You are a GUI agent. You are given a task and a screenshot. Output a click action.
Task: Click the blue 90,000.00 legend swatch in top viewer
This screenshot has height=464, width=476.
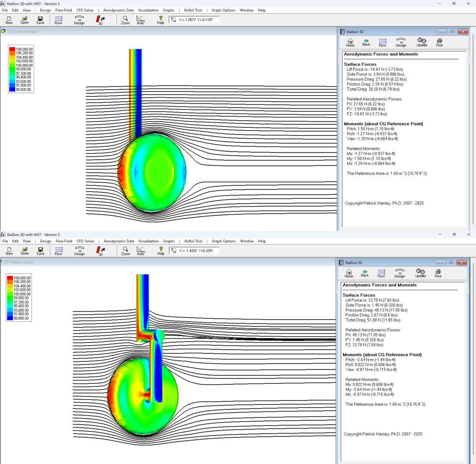pyautogui.click(x=12, y=90)
